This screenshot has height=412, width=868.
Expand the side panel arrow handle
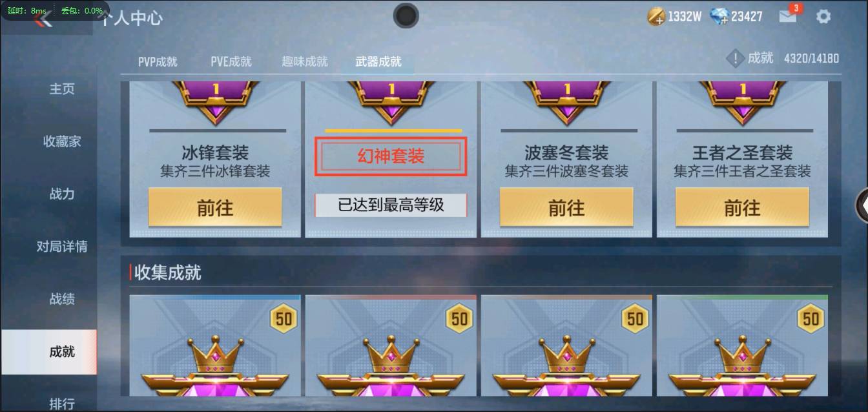pos(862,204)
